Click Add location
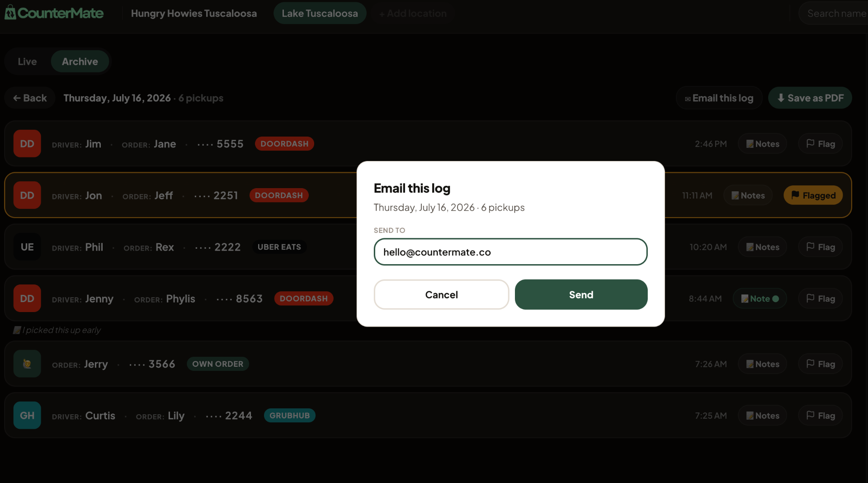Screen dimensions: 868x483 (x=413, y=14)
